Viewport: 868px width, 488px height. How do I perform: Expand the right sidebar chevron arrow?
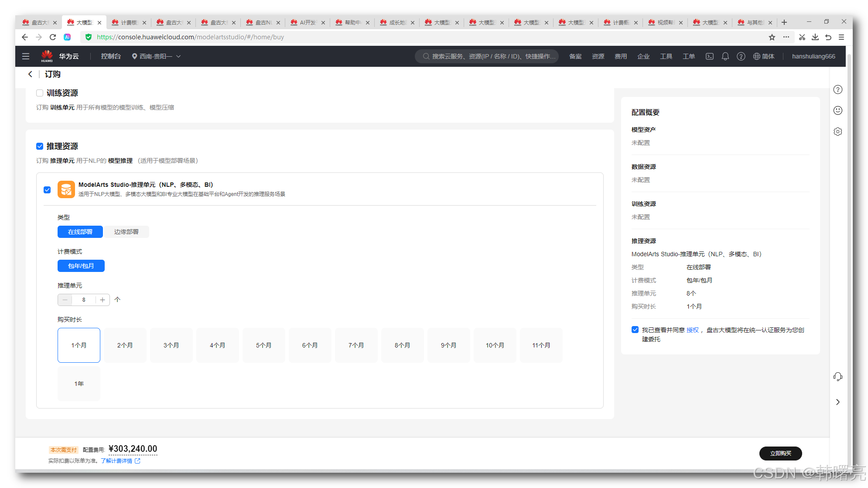tap(837, 402)
